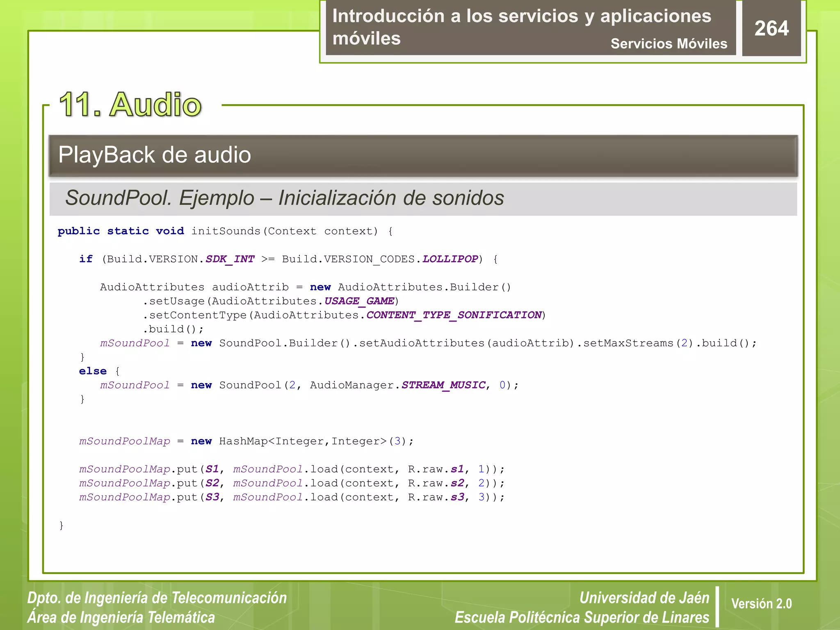Click the 'Servicios Móviles' subtitle
The height and width of the screenshot is (630, 840).
(669, 43)
